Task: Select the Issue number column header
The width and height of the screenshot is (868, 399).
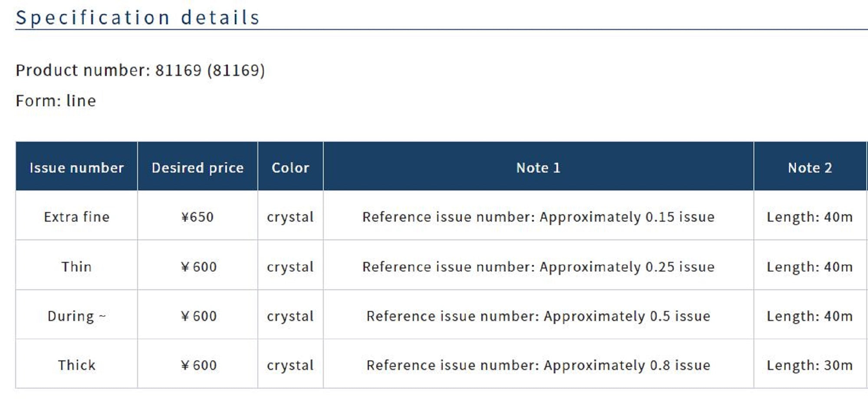Action: click(x=76, y=168)
